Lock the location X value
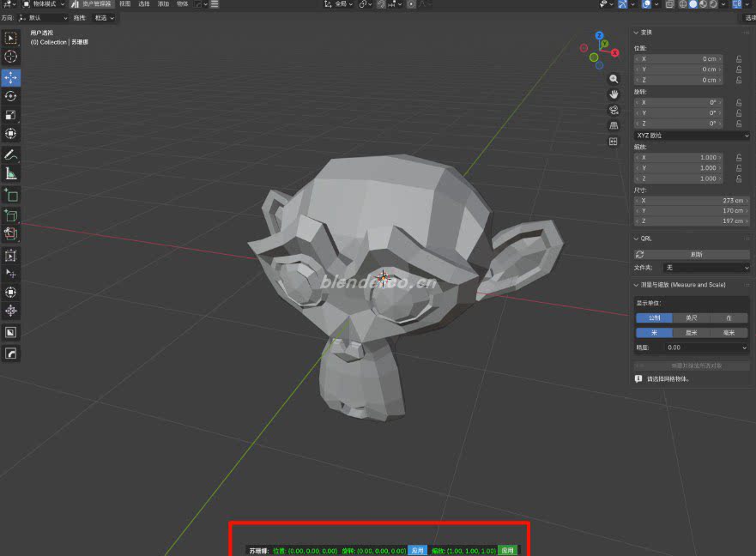756x556 pixels. pos(739,59)
